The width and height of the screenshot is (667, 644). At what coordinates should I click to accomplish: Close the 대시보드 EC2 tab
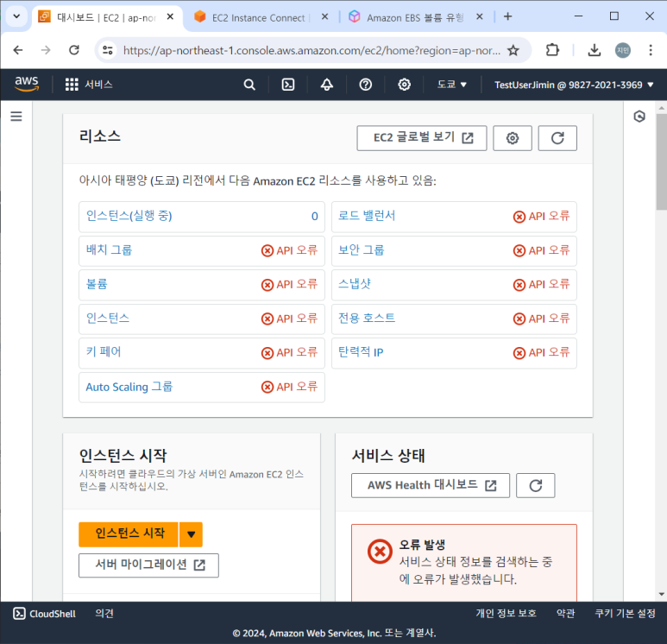[x=170, y=16]
